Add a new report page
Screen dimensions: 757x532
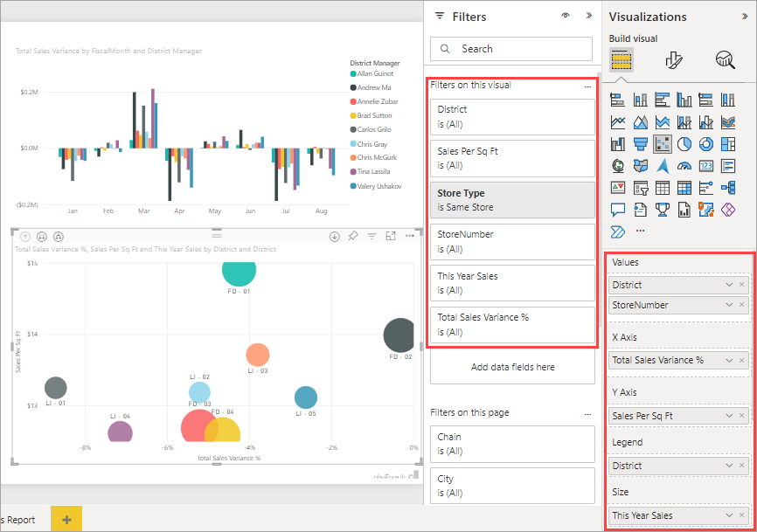(66, 519)
